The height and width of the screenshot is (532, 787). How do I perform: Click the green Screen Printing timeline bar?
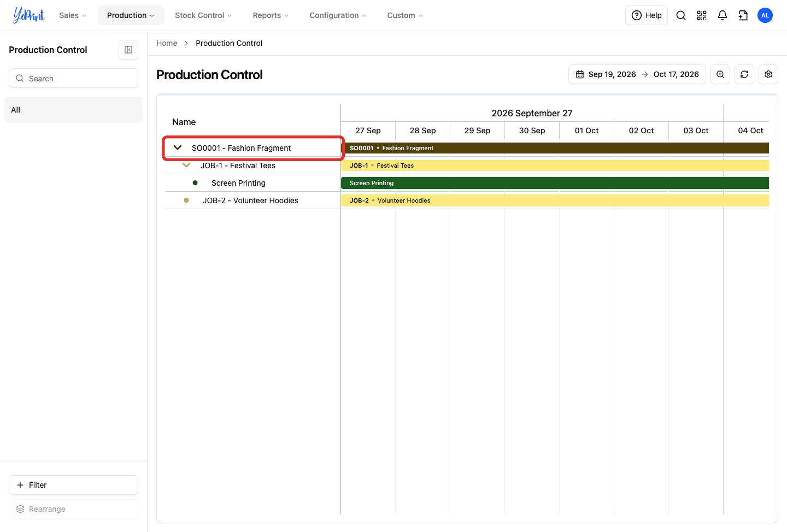coord(555,183)
